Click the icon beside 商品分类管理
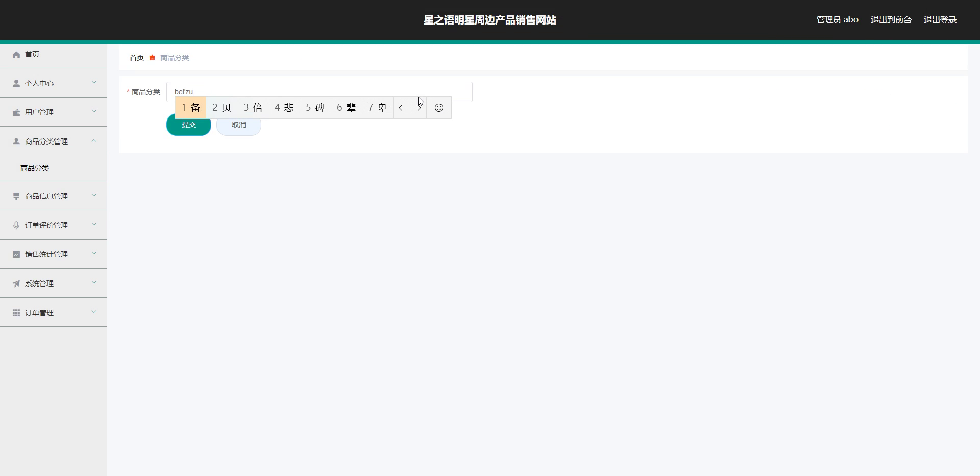This screenshot has height=476, width=980. pyautogui.click(x=16, y=141)
